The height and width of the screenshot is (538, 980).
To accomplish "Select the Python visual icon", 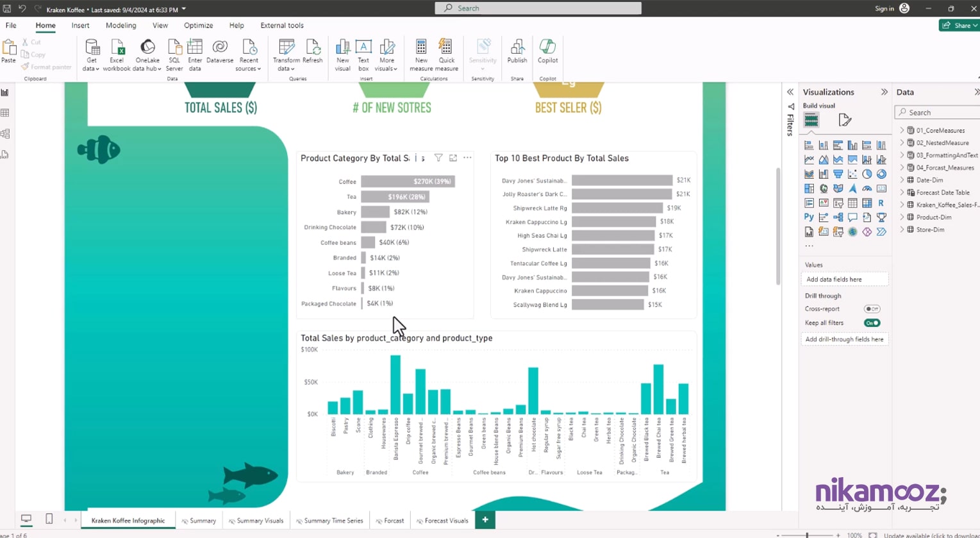I will coord(809,217).
